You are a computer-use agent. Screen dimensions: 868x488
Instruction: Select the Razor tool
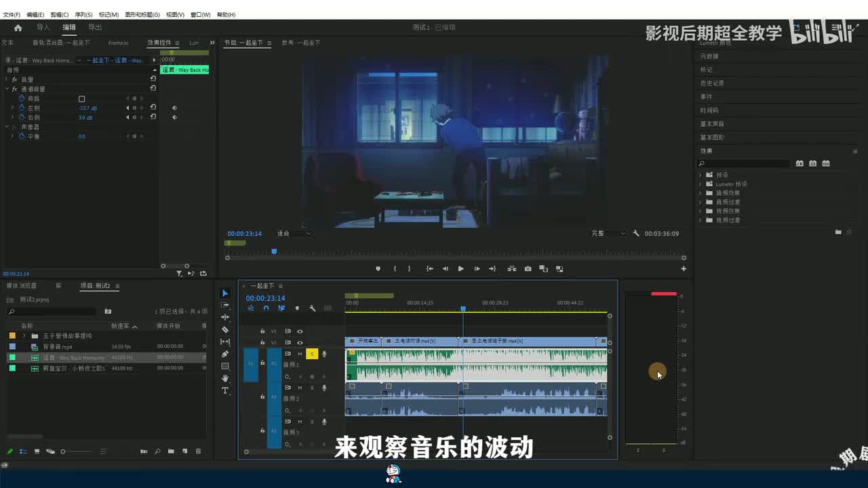[x=225, y=329]
